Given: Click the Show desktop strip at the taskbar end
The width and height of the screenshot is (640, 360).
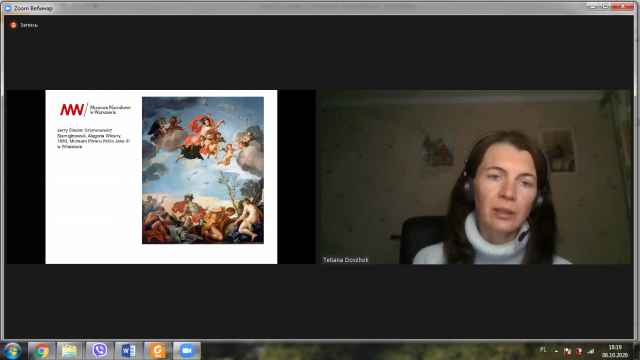Looking at the screenshot, I should tap(636, 351).
